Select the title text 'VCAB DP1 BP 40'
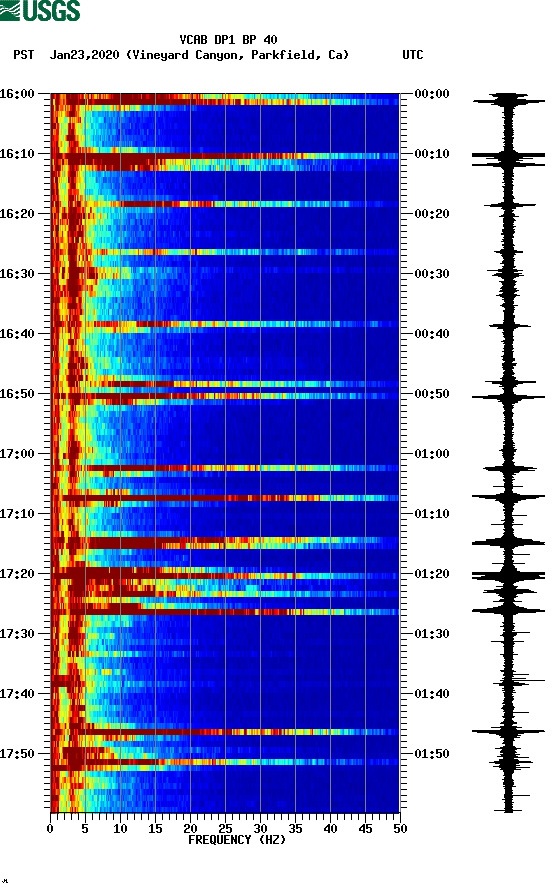Image resolution: width=552 pixels, height=892 pixels. tap(228, 40)
